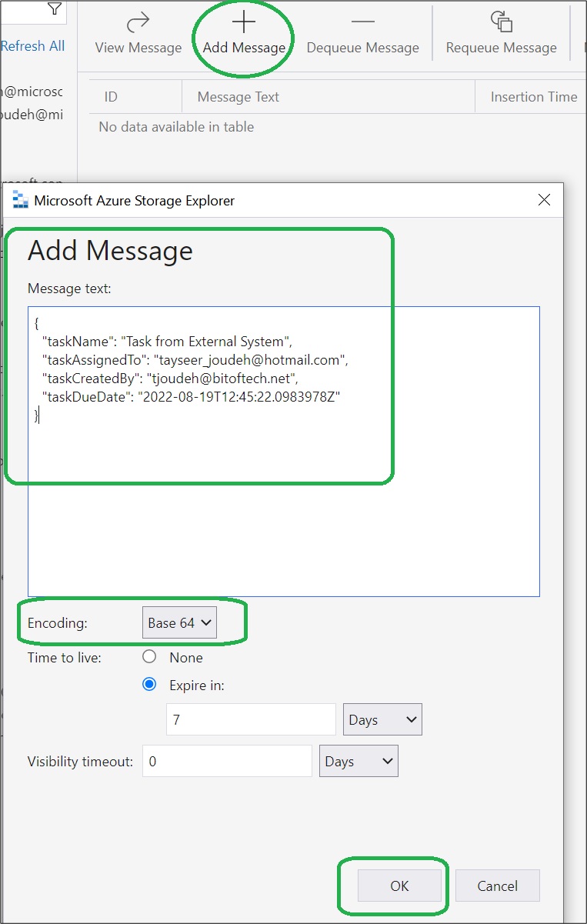Viewport: 587px width, 924px height.
Task: Click the "No data available in table" text
Action: point(176,127)
